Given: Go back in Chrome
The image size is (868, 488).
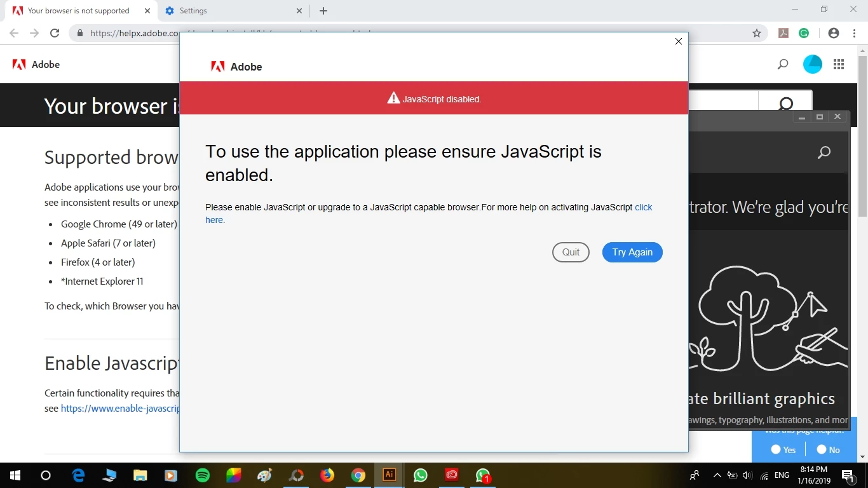Looking at the screenshot, I should click(14, 33).
